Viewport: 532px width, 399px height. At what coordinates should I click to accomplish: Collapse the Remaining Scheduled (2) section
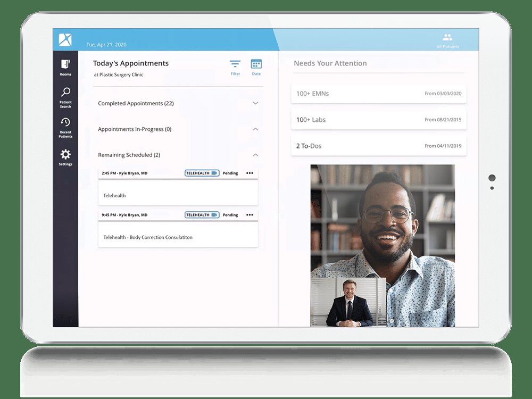click(x=255, y=155)
